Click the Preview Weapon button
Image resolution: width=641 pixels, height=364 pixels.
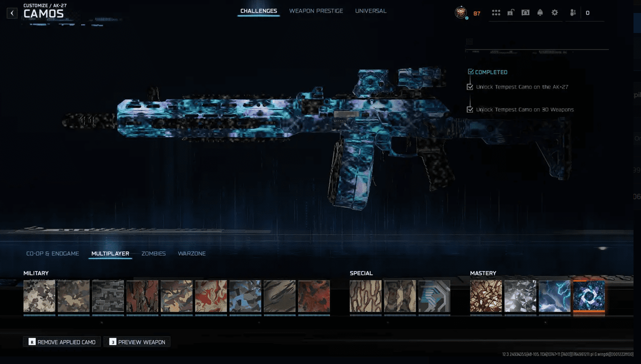point(137,342)
